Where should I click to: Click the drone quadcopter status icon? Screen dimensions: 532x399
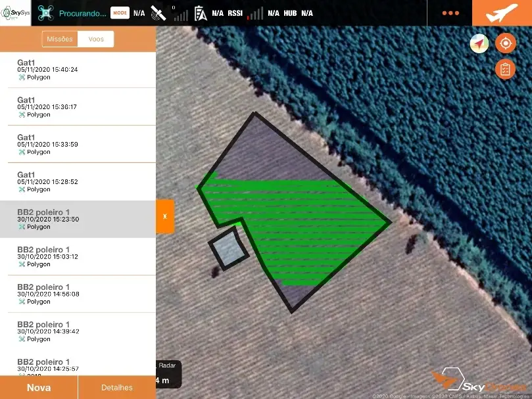click(x=45, y=13)
